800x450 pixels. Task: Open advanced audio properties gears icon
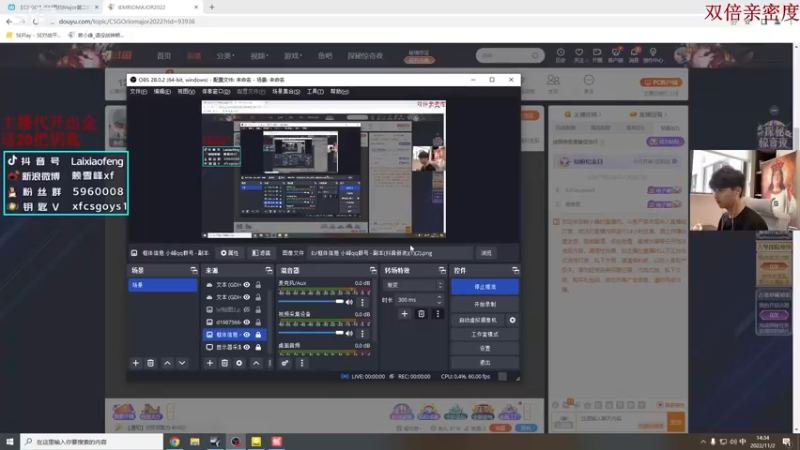(285, 363)
